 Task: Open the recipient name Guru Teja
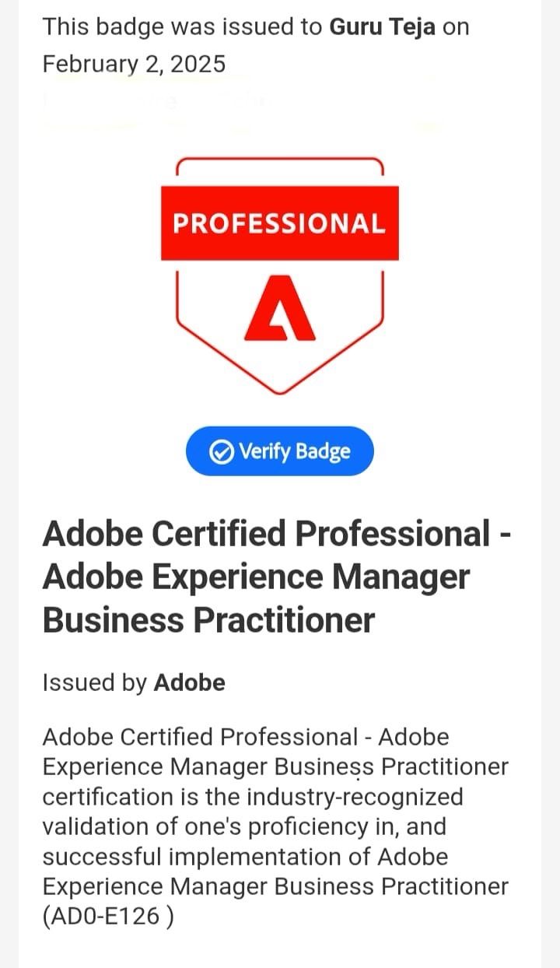click(x=381, y=26)
